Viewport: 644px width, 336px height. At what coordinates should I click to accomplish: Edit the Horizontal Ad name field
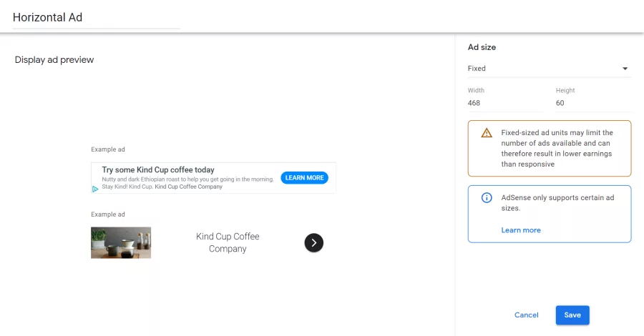click(x=96, y=18)
